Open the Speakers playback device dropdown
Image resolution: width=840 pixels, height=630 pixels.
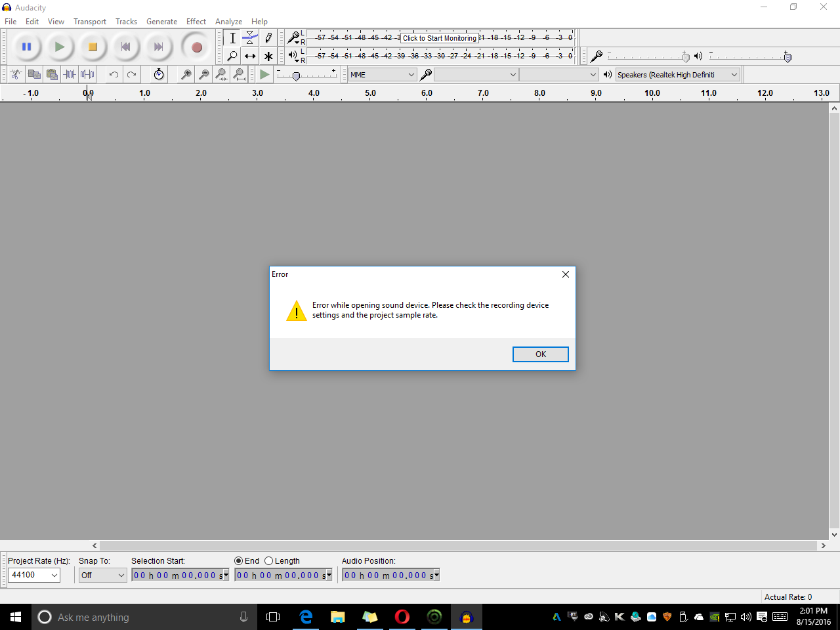coord(678,75)
